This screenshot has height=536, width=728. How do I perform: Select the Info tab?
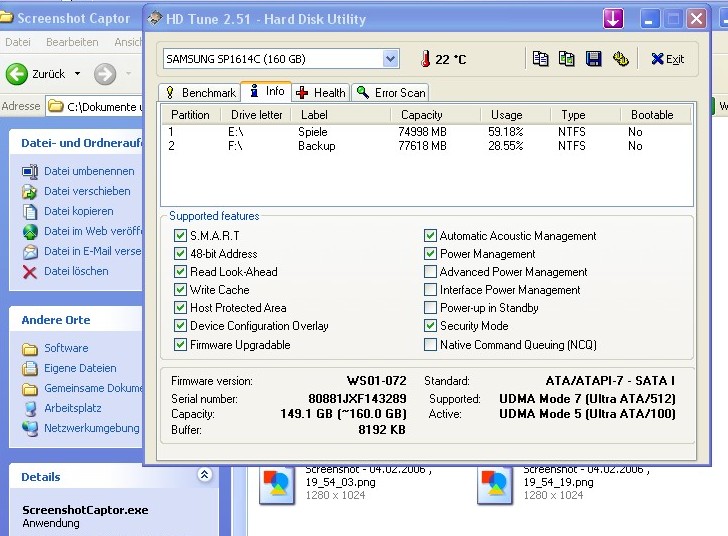coord(266,91)
